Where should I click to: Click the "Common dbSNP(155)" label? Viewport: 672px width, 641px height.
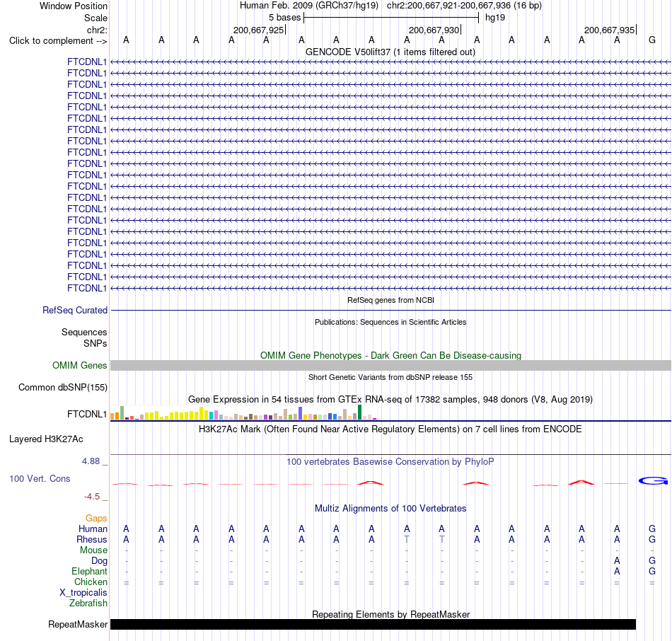[62, 388]
